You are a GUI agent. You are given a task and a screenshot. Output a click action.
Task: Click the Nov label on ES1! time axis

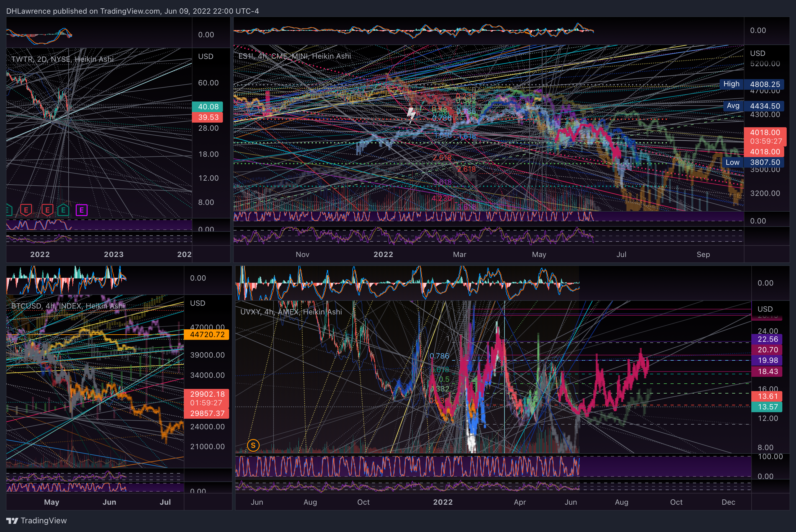302,255
